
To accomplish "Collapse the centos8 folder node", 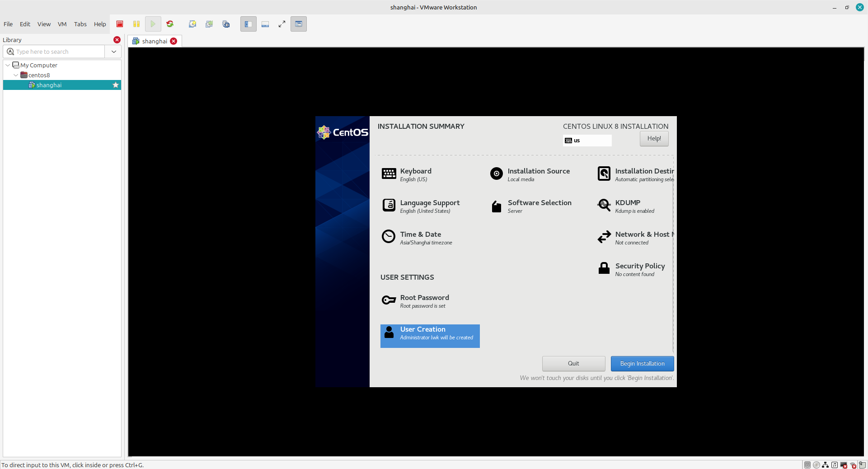I will click(16, 75).
